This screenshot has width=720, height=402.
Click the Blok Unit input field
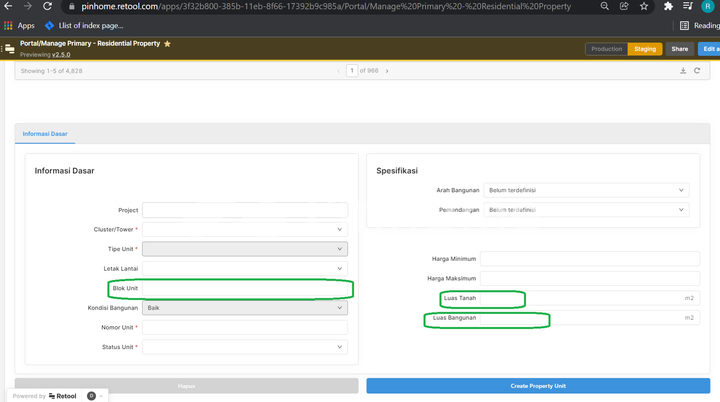coord(245,288)
